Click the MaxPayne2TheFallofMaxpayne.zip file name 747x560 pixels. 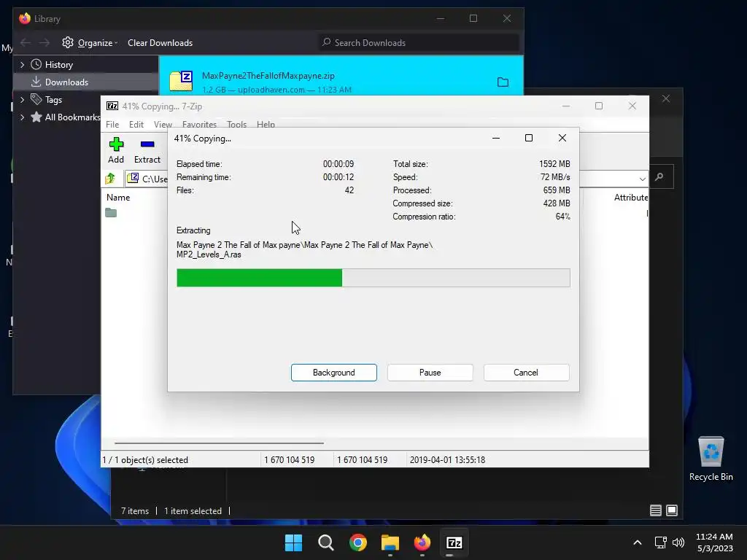click(268, 76)
